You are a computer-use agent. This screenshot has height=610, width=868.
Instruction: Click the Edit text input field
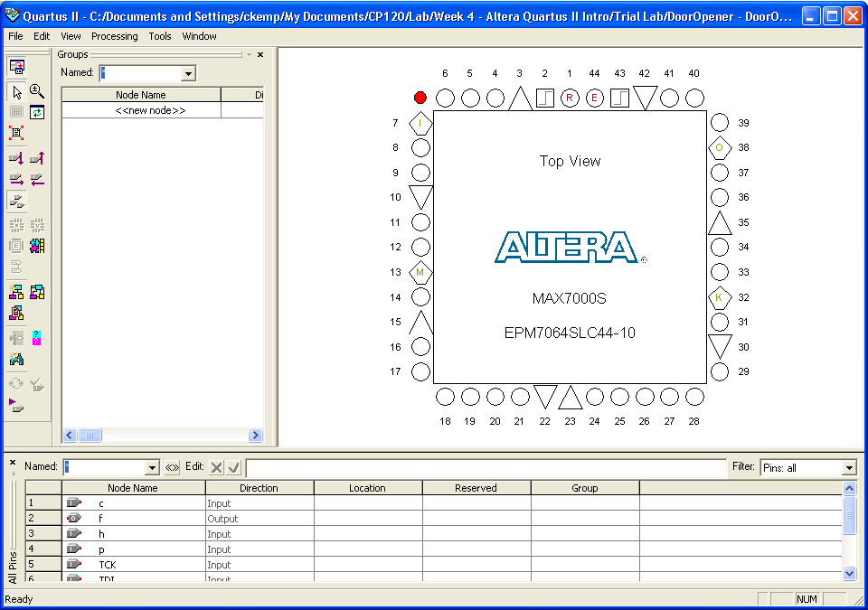[486, 468]
